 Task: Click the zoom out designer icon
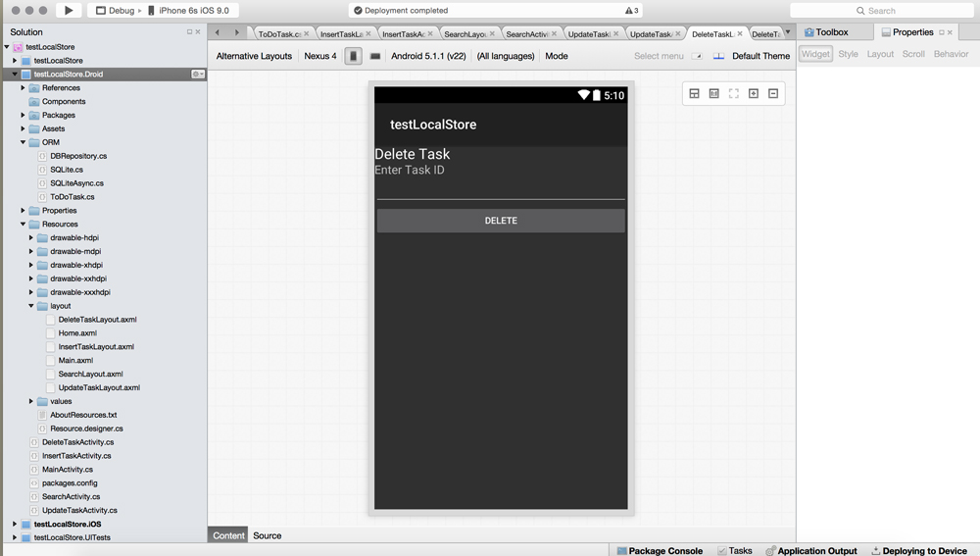point(773,94)
